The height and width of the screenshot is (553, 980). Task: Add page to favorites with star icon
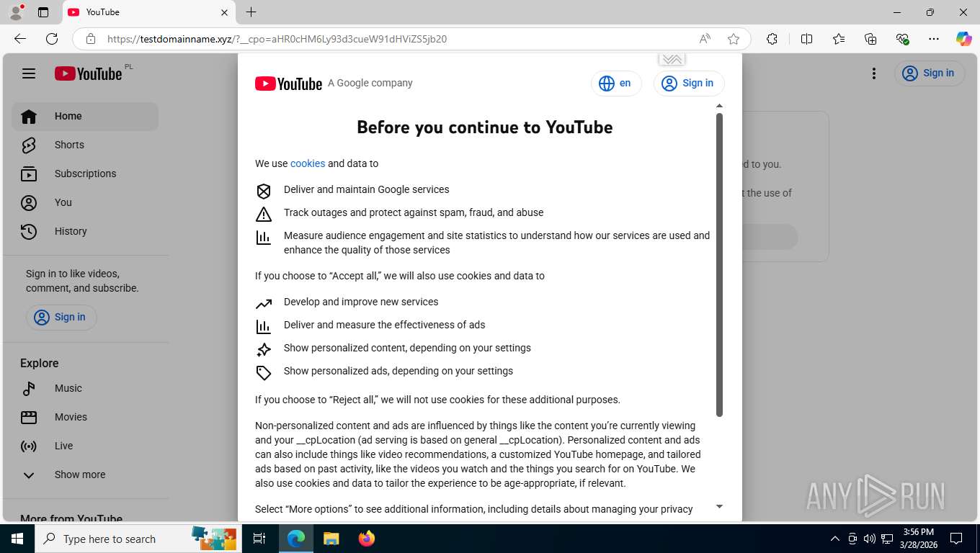tap(734, 39)
